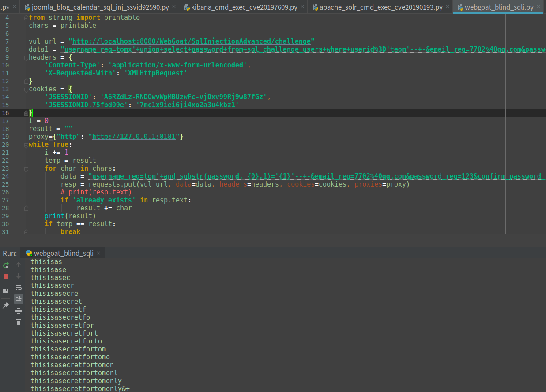
Task: Click console output line 'thisisas'
Action: [x=46, y=262]
